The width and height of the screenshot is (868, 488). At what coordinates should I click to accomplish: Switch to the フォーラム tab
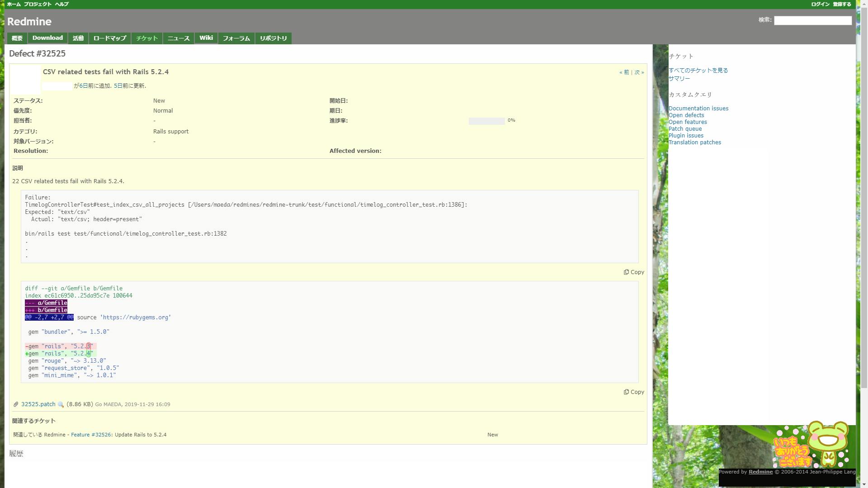pos(236,38)
